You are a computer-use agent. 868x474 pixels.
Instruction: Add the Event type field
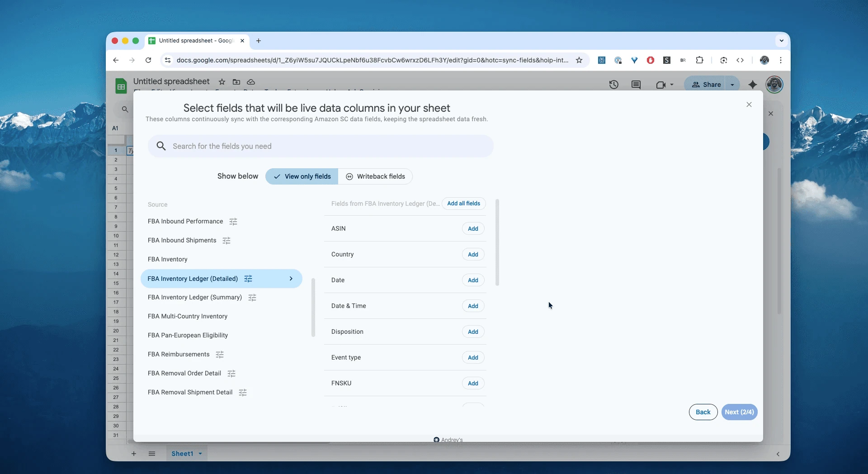pyautogui.click(x=473, y=358)
